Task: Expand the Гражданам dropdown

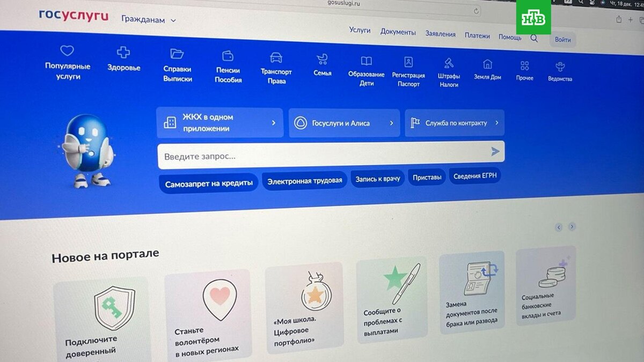Action: (149, 20)
